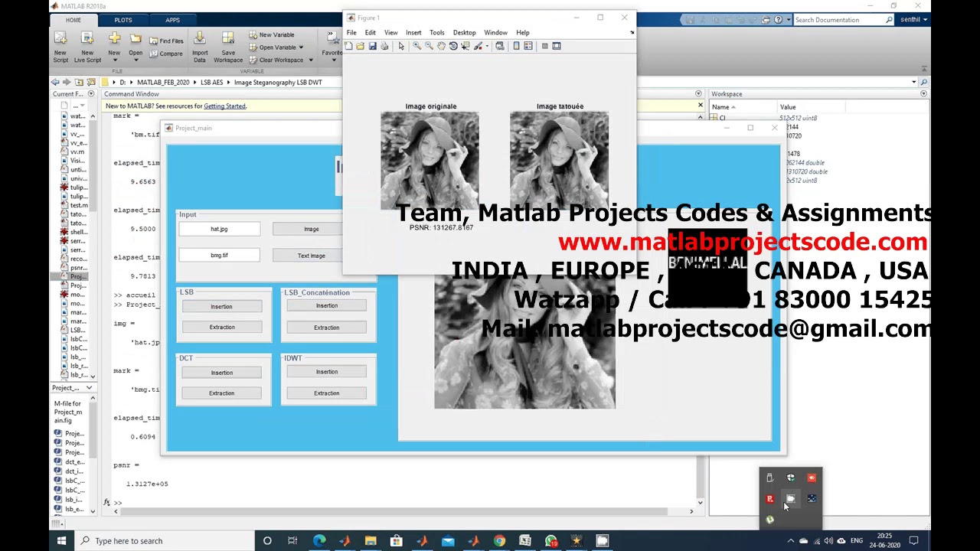Click New Variable in ribbon

271,35
